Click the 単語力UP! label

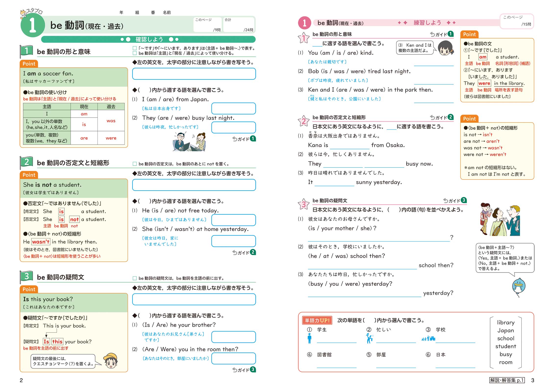tap(317, 320)
